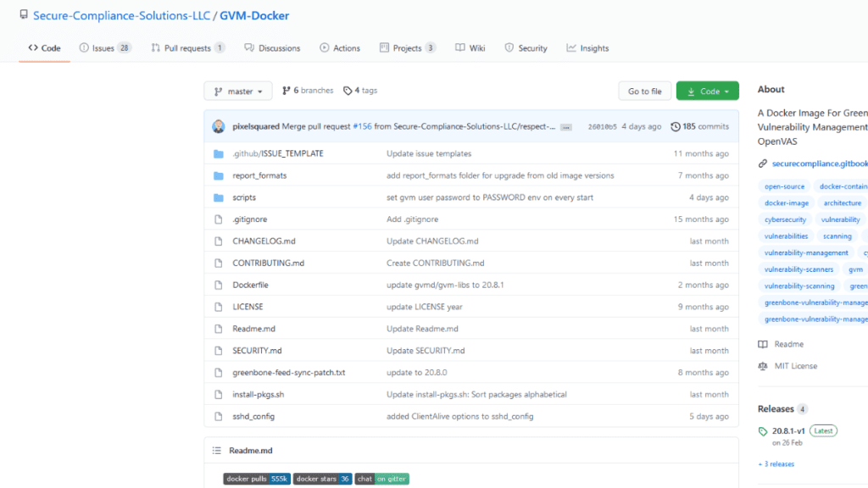Click the scripts folder icon
Image resolution: width=868 pixels, height=488 pixels.
(x=219, y=197)
